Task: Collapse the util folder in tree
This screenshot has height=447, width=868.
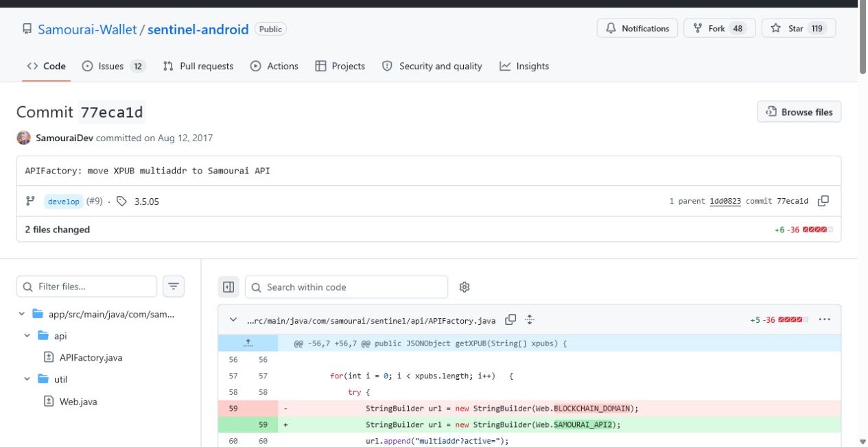Action: tap(27, 379)
